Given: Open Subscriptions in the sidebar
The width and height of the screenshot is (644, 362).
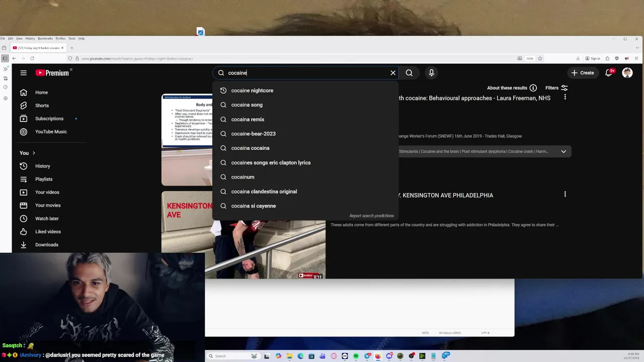Looking at the screenshot, I should (x=49, y=119).
